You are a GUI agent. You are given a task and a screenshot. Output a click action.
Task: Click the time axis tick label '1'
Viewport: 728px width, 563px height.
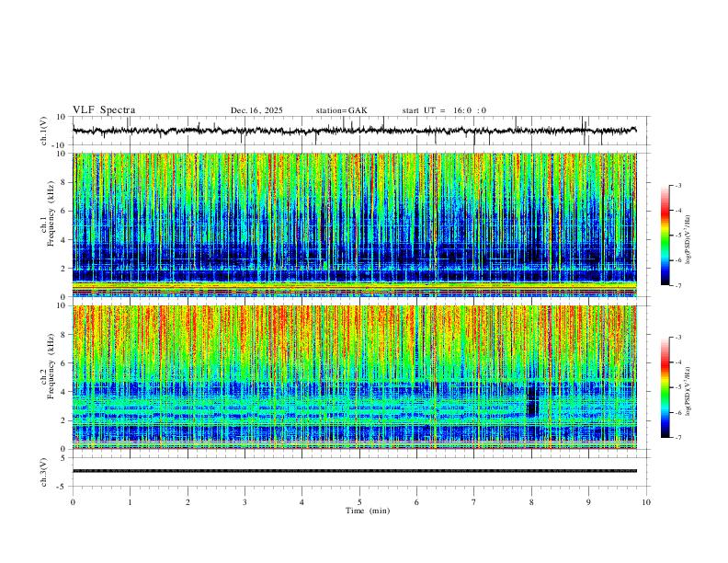[x=130, y=502]
